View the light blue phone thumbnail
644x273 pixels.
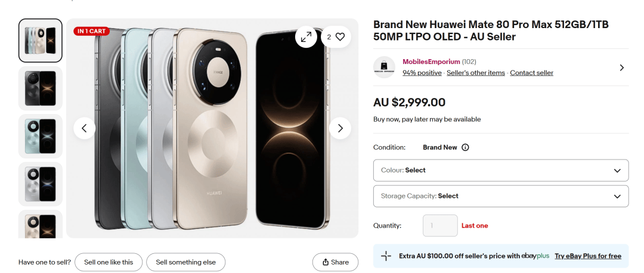41,136
